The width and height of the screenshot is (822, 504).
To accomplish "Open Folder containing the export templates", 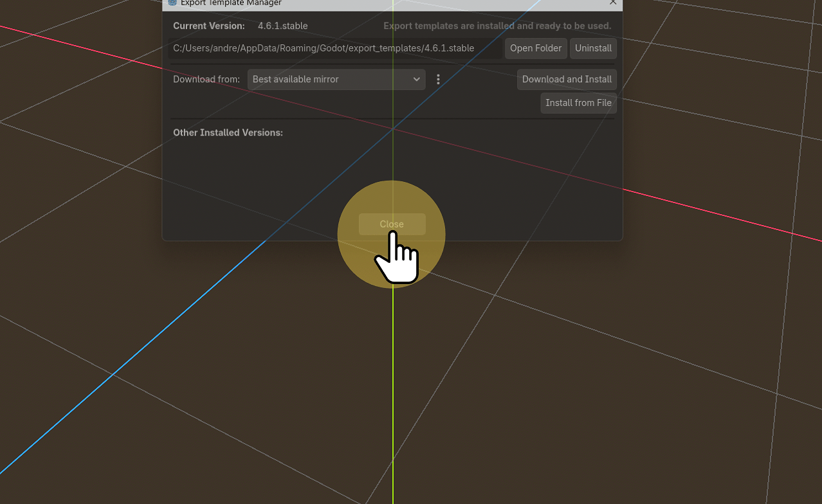I will (536, 48).
